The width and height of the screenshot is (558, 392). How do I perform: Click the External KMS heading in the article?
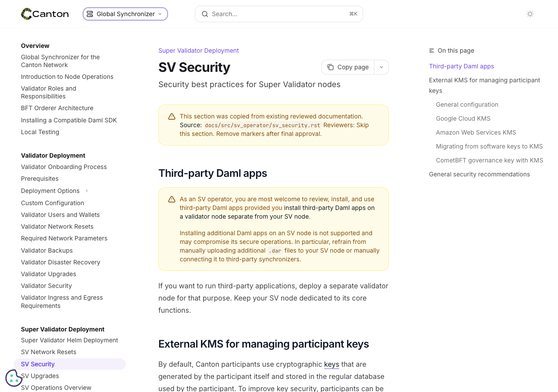click(264, 344)
